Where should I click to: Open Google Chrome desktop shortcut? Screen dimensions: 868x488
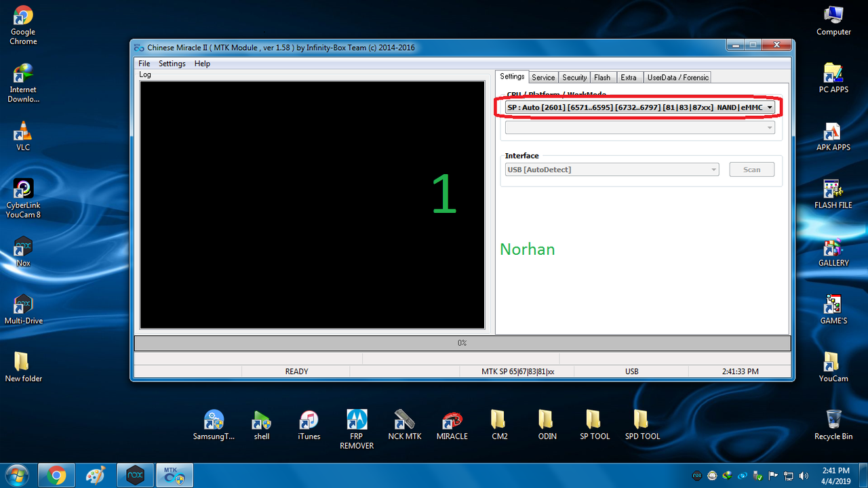[x=23, y=26]
